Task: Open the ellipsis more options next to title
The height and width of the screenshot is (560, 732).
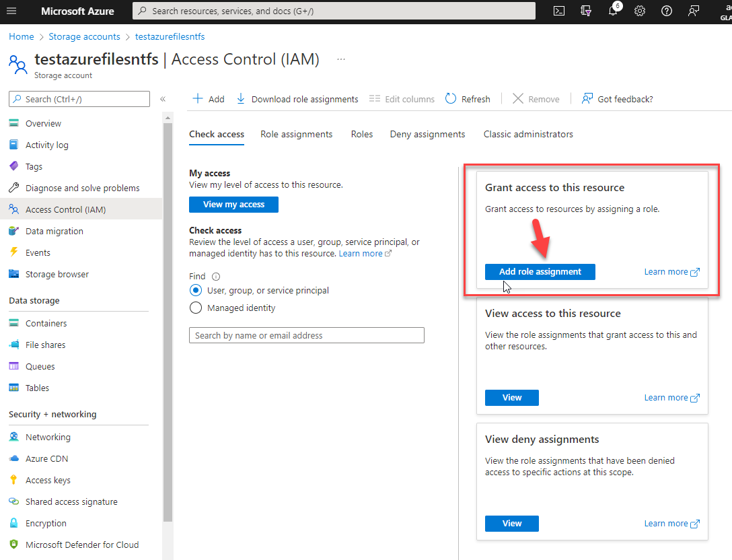Action: pos(341,59)
